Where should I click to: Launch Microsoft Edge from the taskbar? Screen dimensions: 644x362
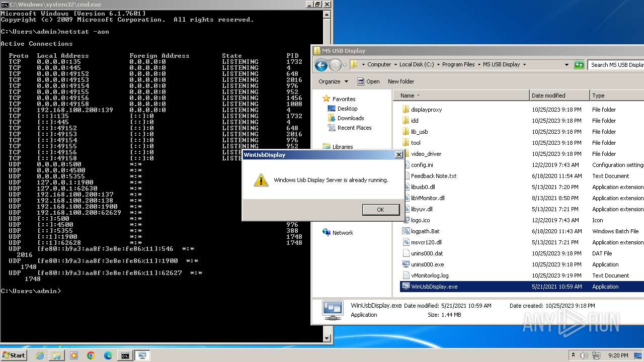click(x=108, y=355)
